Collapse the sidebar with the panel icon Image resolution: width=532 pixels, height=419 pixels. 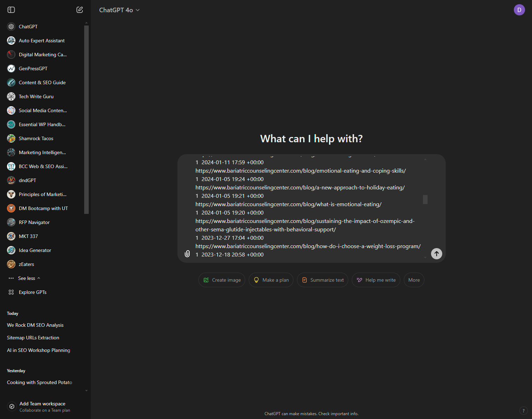(11, 10)
